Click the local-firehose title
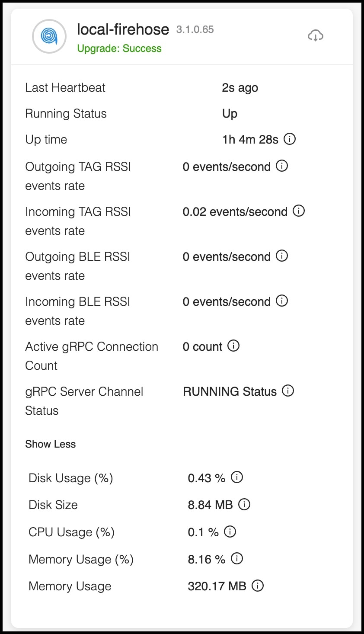Image resolution: width=364 pixels, height=634 pixels. point(123,29)
